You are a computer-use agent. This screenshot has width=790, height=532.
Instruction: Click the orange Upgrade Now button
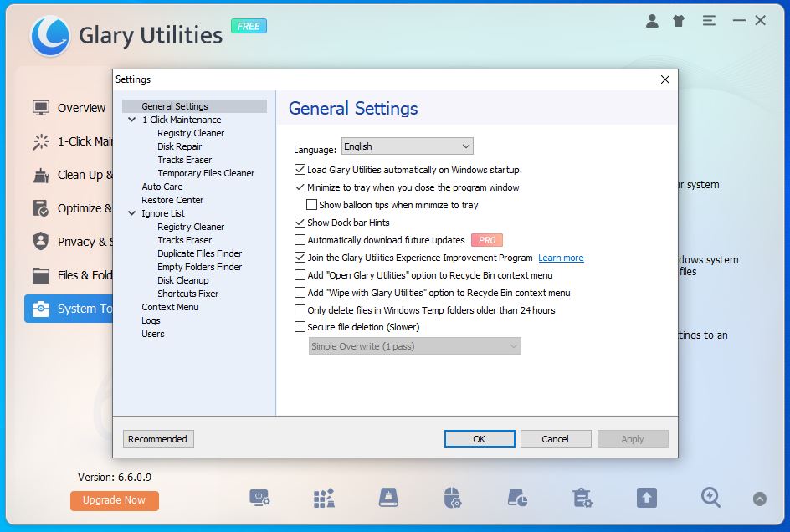[115, 500]
